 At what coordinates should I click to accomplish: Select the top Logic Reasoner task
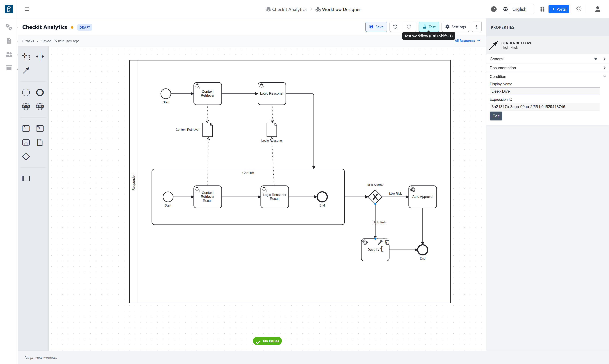point(272,94)
